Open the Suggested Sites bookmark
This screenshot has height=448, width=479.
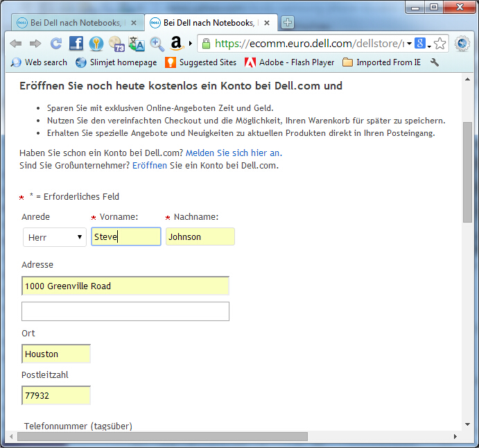pyautogui.click(x=201, y=62)
